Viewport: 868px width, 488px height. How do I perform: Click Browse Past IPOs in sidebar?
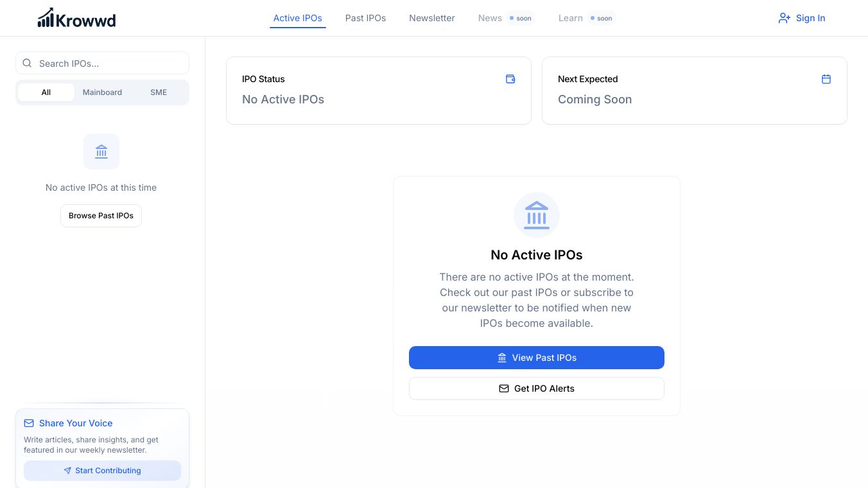(x=101, y=216)
